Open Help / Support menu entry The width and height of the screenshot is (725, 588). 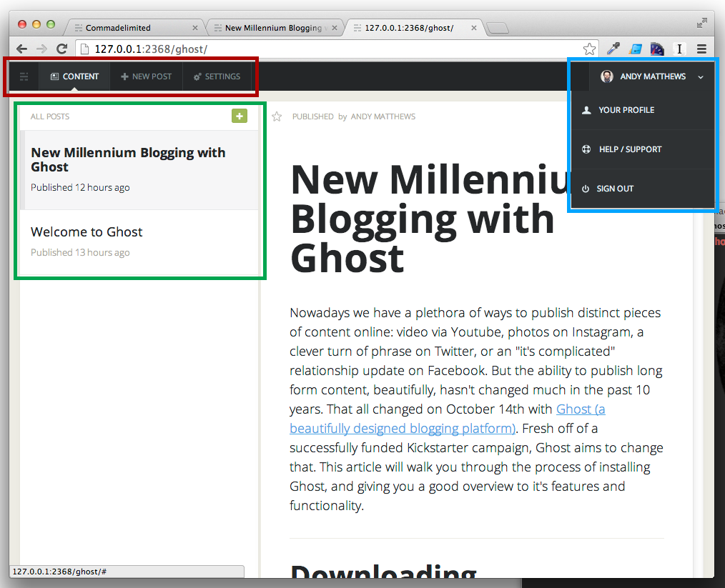(643, 149)
